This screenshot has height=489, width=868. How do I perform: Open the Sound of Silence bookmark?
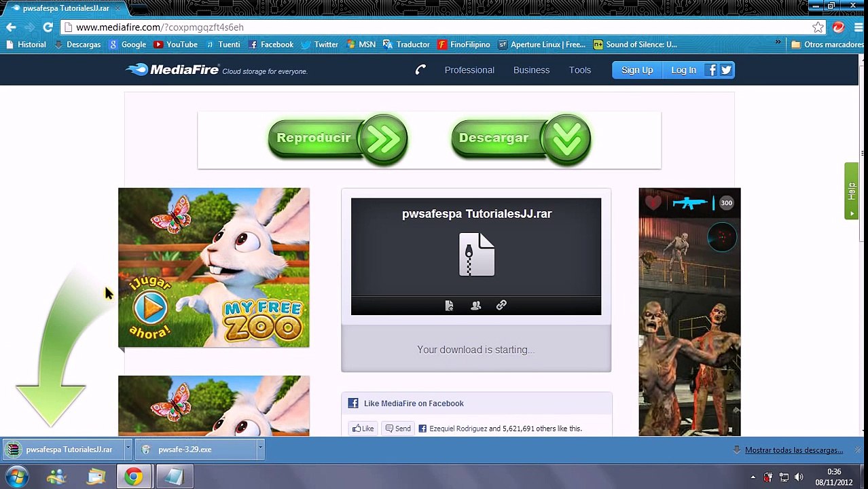pos(635,44)
